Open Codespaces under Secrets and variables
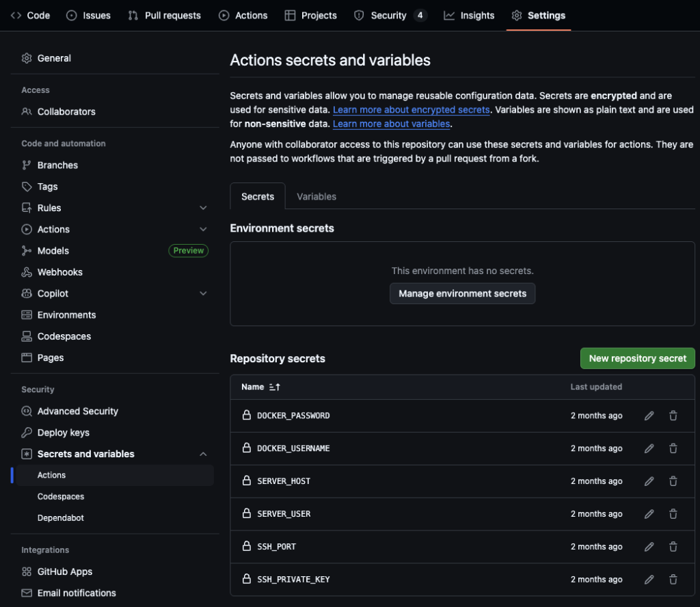 tap(61, 497)
